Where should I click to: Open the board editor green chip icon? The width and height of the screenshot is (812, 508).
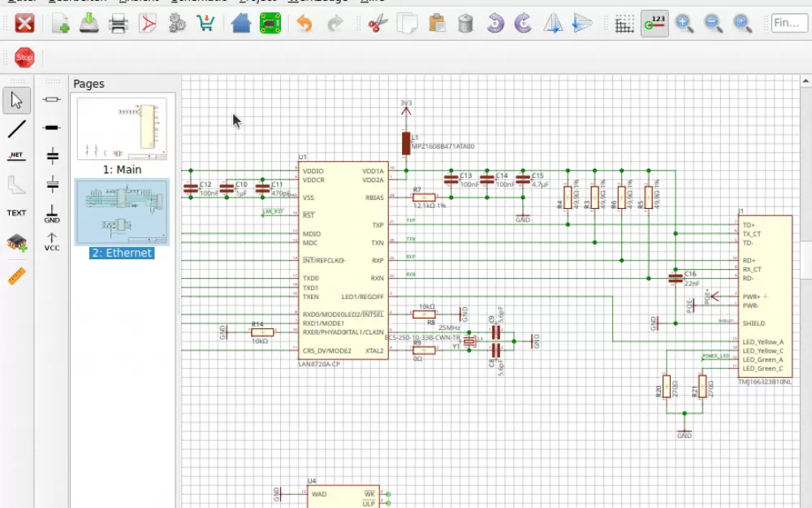tap(270, 24)
